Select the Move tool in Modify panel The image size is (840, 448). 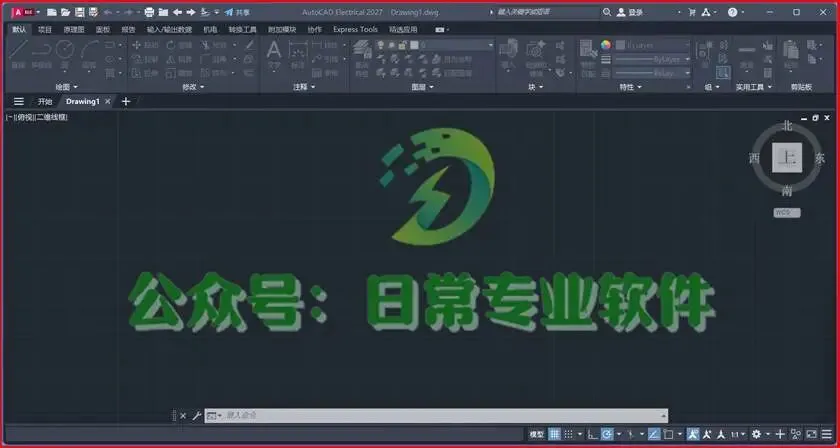[x=145, y=46]
